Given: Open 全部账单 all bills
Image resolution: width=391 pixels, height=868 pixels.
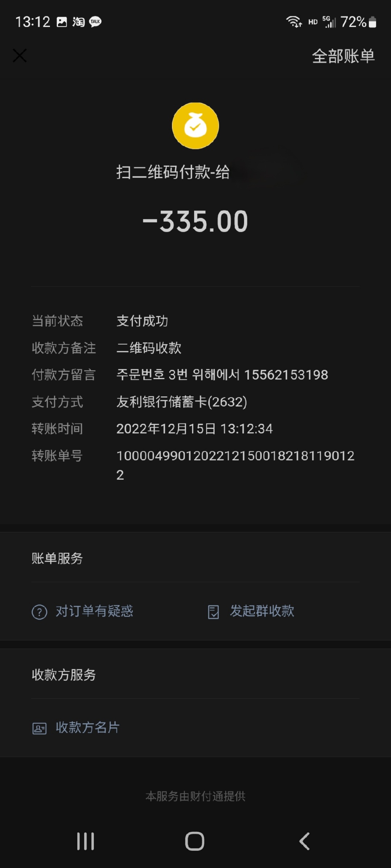Looking at the screenshot, I should pos(343,56).
